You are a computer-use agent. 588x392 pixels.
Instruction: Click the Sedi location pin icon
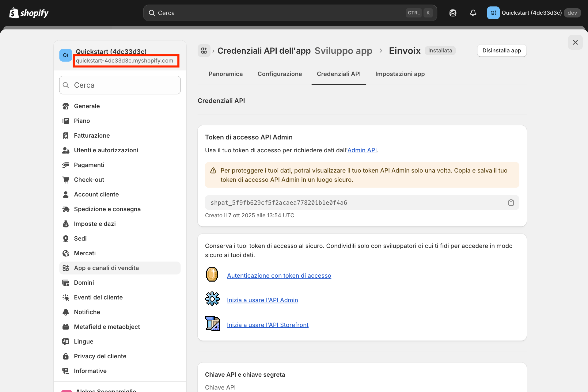[x=66, y=238]
